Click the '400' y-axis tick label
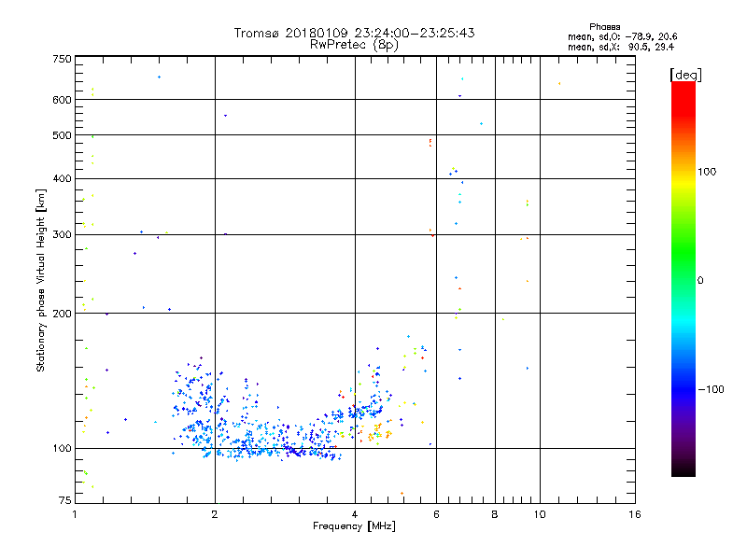This screenshot has height=560, width=747. pyautogui.click(x=63, y=178)
